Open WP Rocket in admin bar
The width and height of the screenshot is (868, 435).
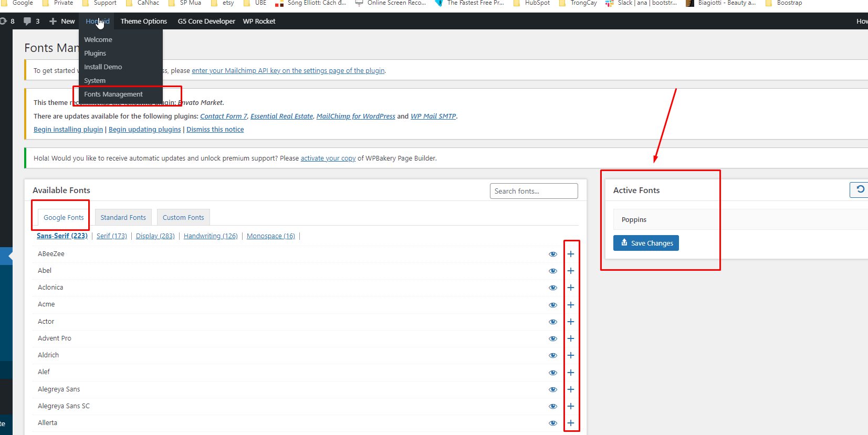(259, 21)
